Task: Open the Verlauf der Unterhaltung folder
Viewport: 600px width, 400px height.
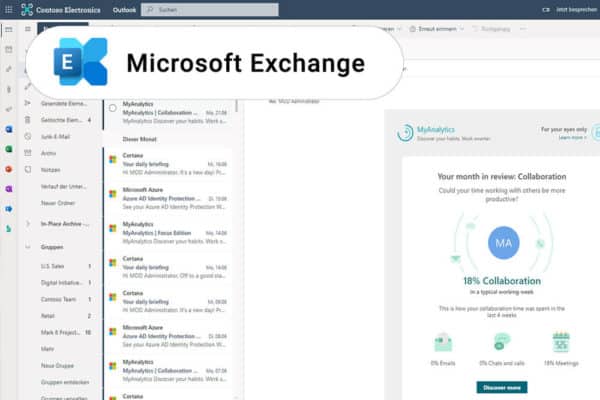Action: click(x=64, y=186)
